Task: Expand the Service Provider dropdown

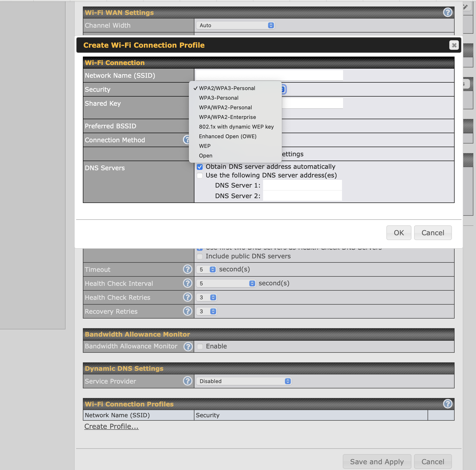Action: (x=244, y=381)
